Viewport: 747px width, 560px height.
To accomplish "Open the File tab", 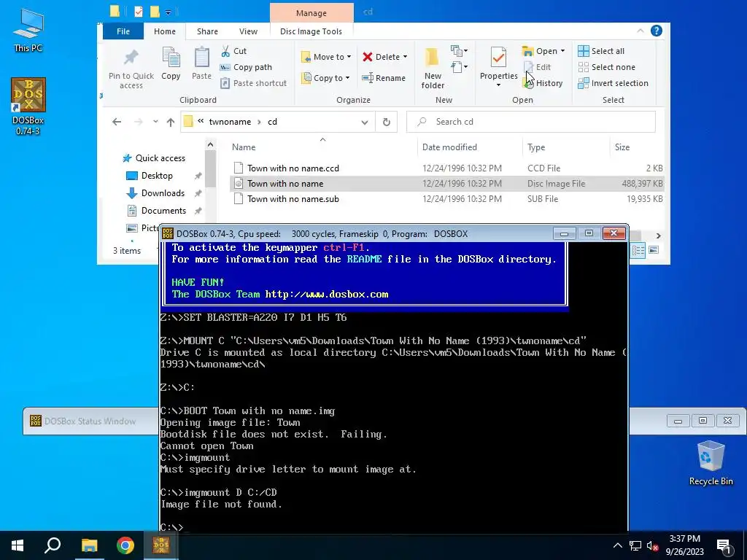I will click(x=123, y=31).
